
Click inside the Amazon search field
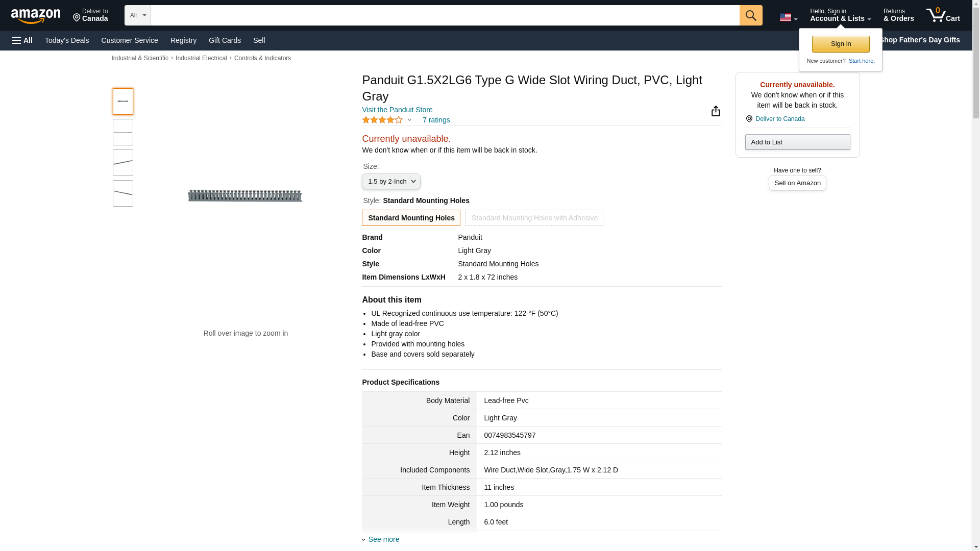[444, 15]
